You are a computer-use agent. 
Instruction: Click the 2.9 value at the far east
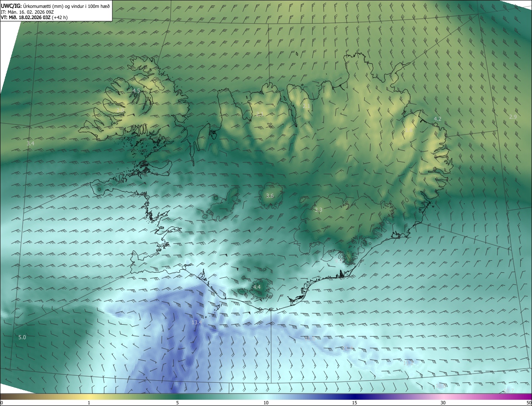(513, 117)
